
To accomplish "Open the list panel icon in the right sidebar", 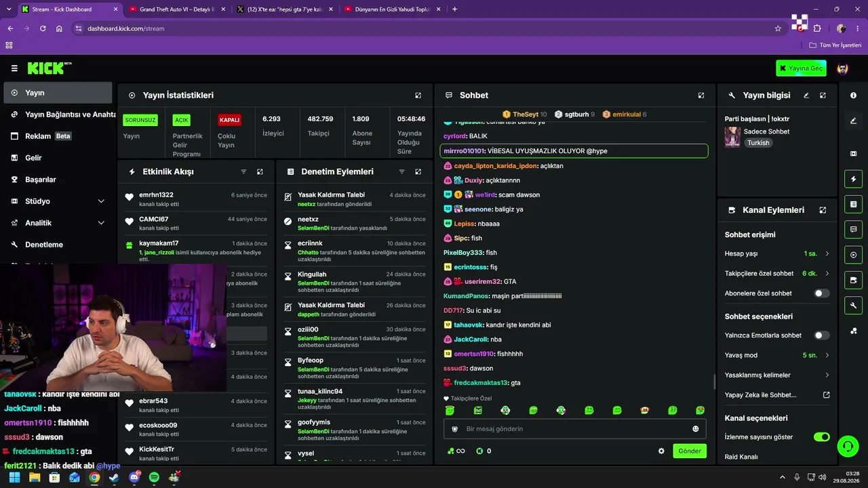I will (x=853, y=204).
